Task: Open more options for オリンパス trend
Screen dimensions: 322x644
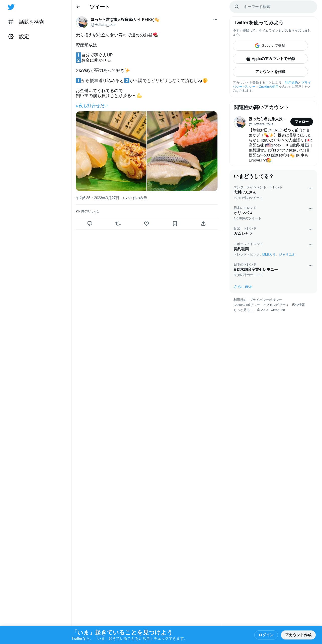Action: click(x=310, y=209)
